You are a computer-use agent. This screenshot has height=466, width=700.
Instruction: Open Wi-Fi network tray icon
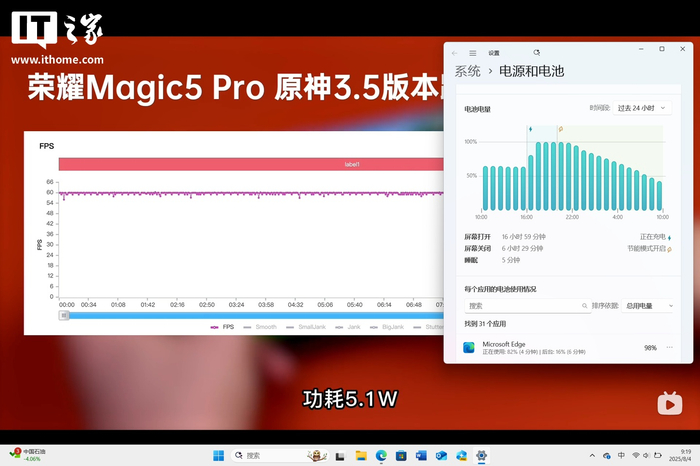point(636,455)
